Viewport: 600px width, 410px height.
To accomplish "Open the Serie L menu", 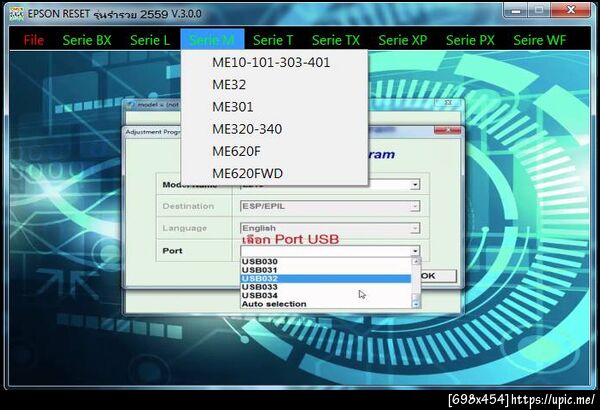I will tap(150, 40).
